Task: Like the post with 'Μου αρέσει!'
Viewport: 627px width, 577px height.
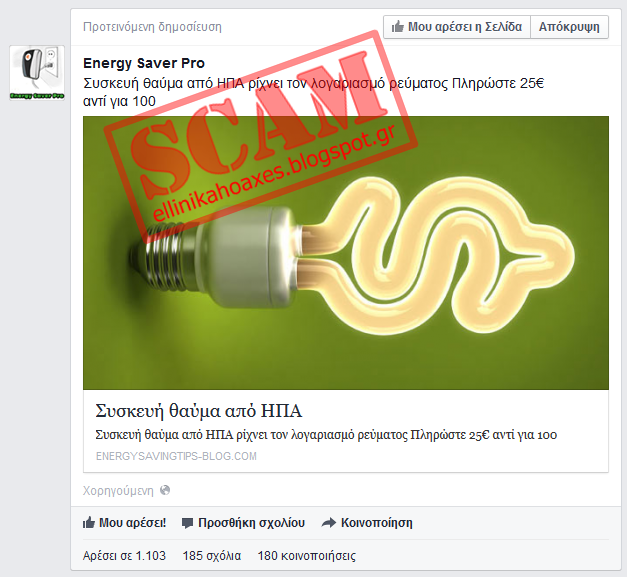Action: tap(124, 523)
